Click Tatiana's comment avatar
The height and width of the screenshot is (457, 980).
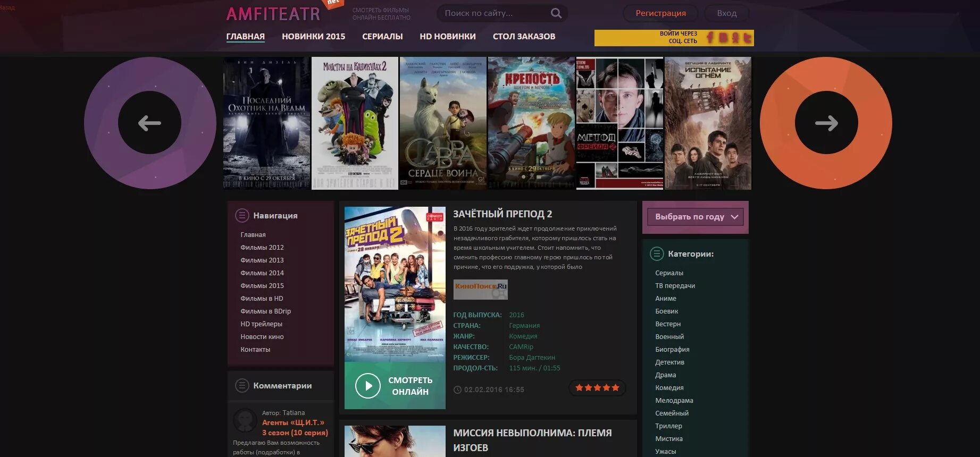click(245, 420)
